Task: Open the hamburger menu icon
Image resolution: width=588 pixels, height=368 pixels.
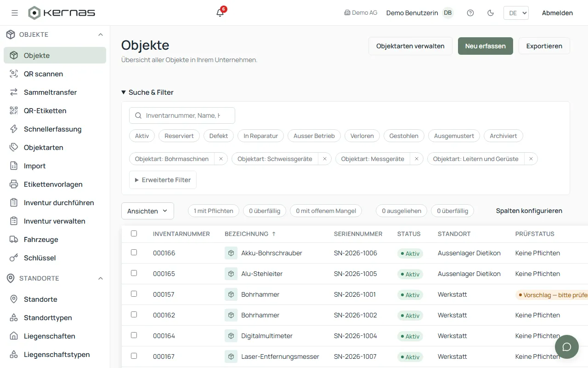Action: pos(15,13)
